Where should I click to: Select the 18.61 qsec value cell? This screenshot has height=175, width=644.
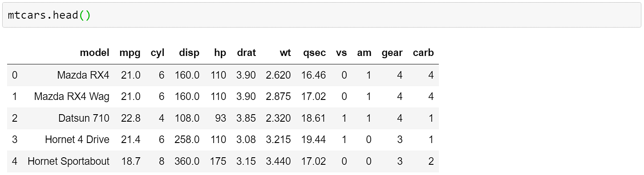coord(313,118)
